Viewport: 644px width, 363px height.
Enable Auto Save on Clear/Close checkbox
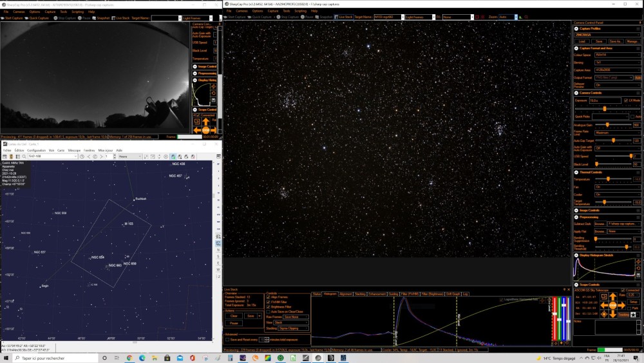pyautogui.click(x=268, y=311)
